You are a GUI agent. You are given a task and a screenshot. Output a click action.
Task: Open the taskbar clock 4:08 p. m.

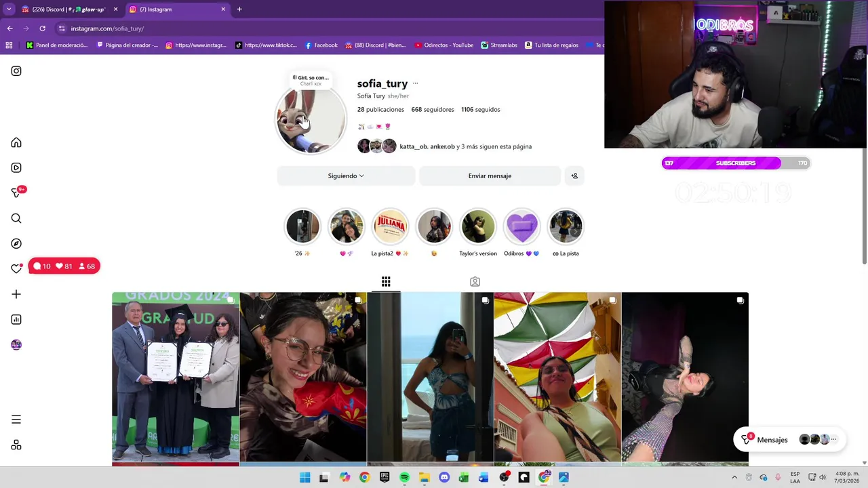(x=848, y=477)
